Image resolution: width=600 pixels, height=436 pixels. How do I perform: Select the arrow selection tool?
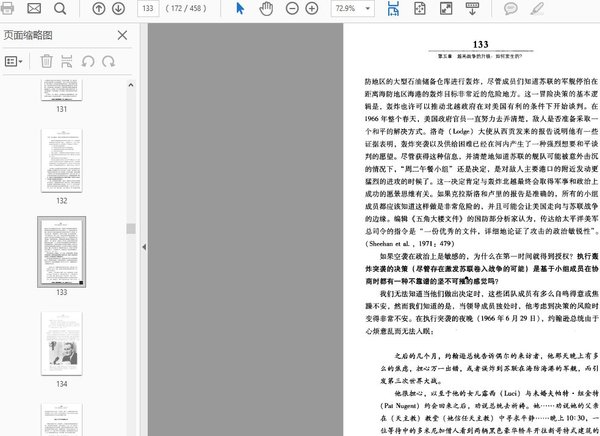240,9
